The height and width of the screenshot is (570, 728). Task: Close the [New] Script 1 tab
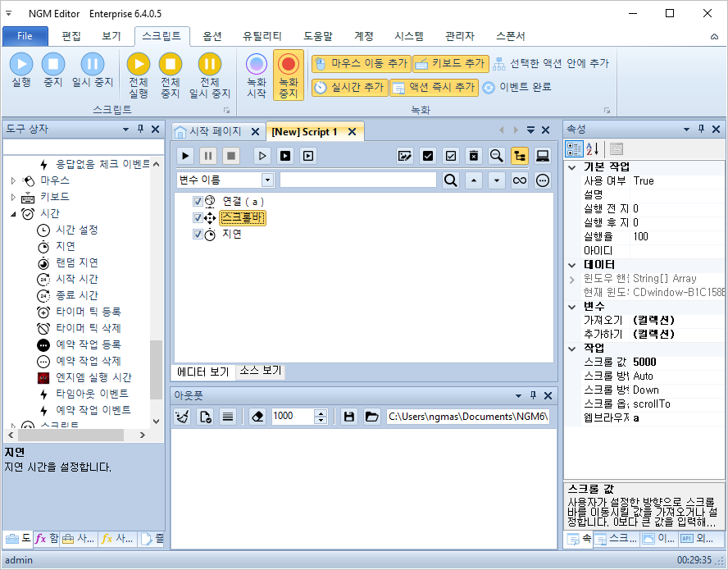353,132
